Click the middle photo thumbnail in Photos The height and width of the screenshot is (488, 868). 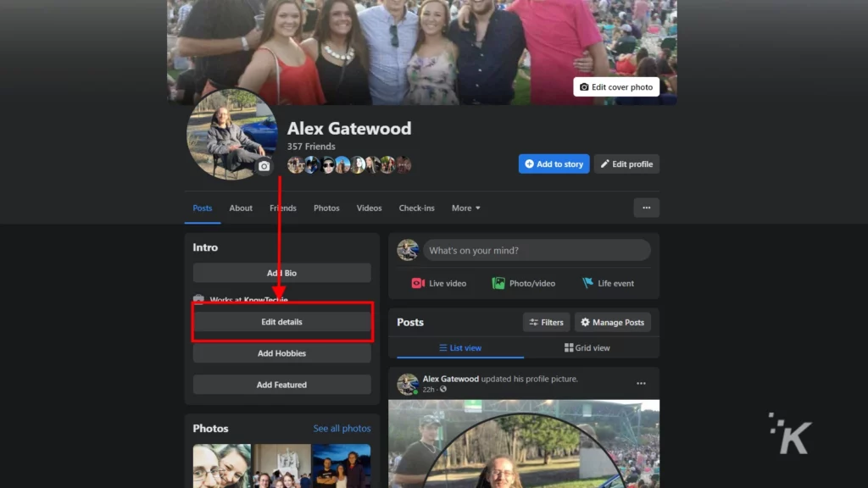tap(281, 466)
